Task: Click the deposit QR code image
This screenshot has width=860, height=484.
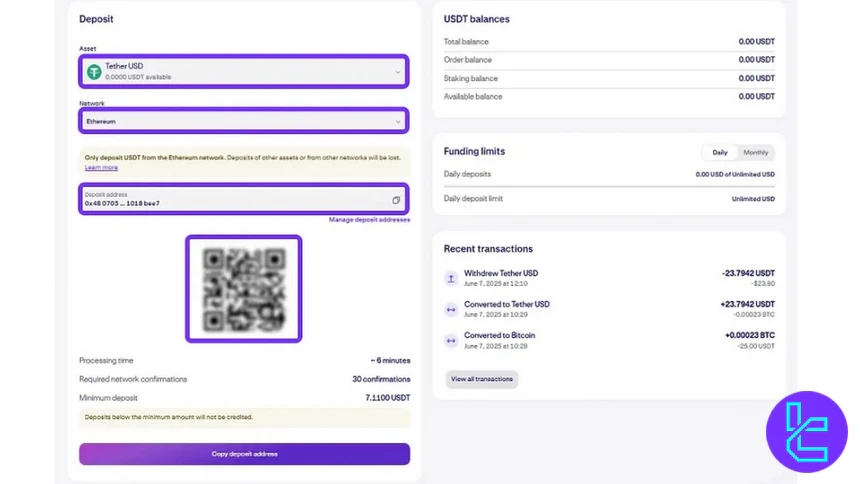Action: (x=244, y=289)
